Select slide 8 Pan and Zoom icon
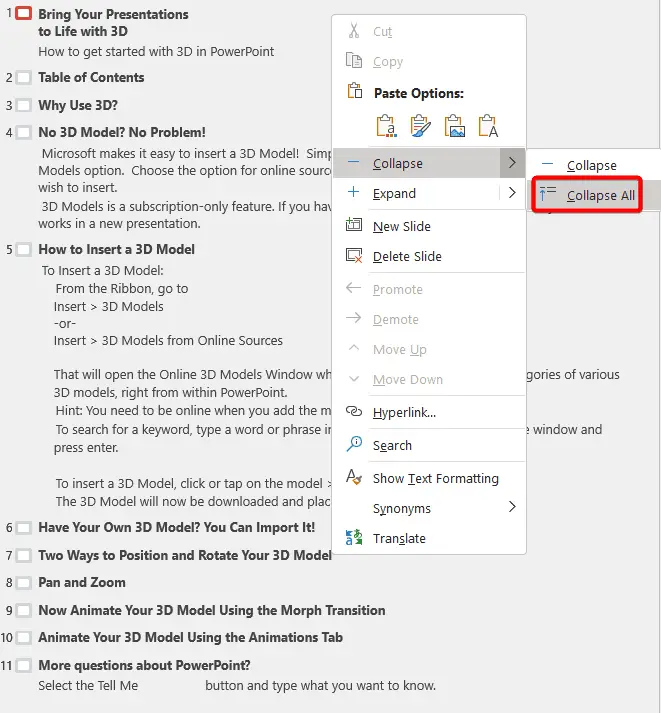 [x=23, y=582]
